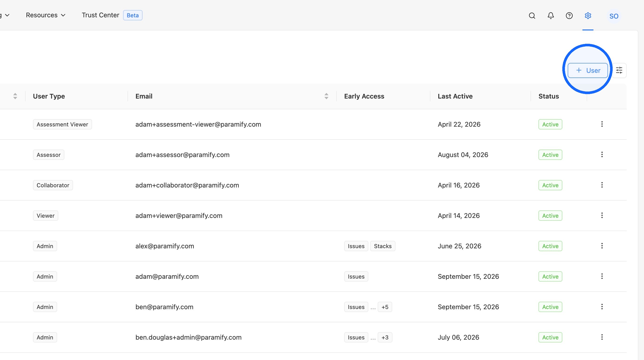Select email alex@paramify.com

(165, 246)
